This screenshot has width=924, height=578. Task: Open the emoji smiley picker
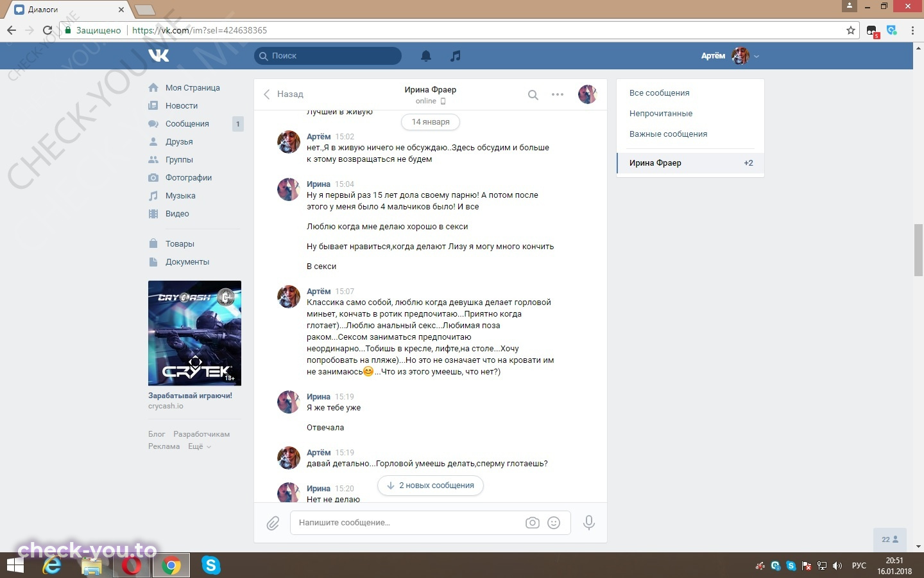point(554,523)
